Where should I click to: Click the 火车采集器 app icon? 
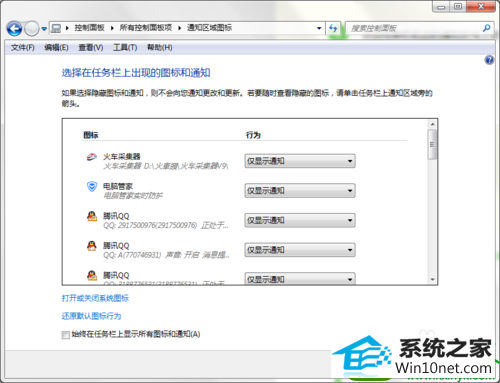92,157
